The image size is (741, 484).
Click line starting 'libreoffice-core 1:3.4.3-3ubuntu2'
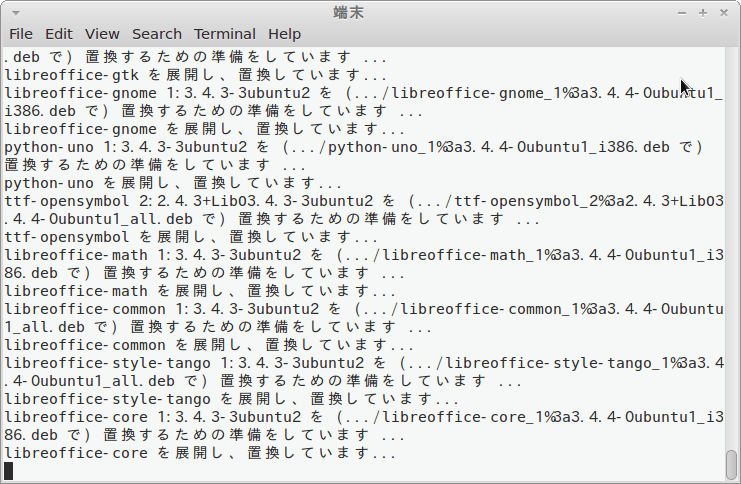(x=364, y=417)
